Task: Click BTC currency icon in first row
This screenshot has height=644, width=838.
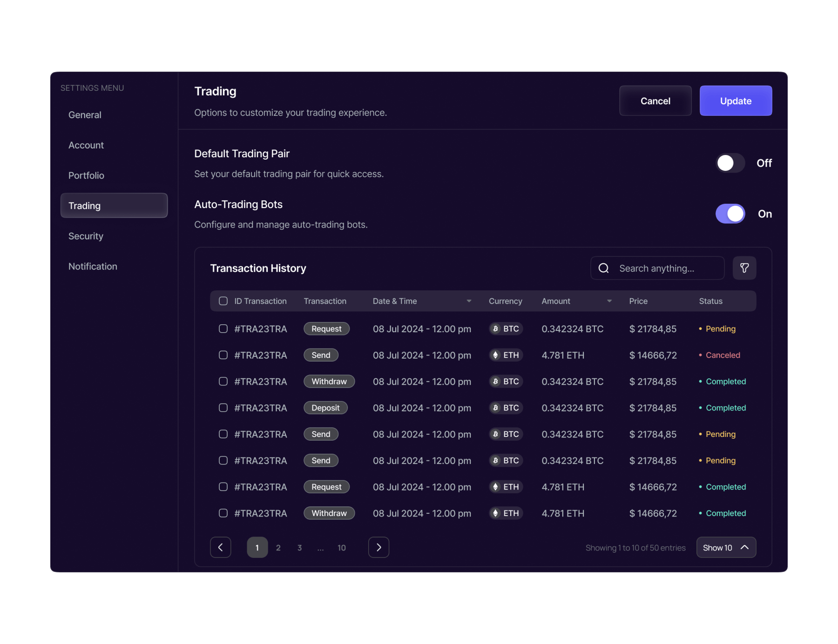Action: 495,329
